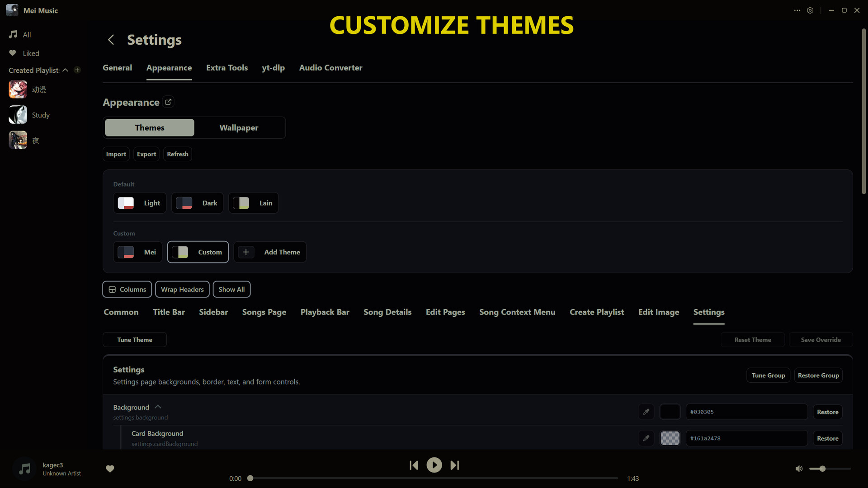The height and width of the screenshot is (488, 868).
Task: Edit the #030305 hex value field
Action: coord(746,412)
